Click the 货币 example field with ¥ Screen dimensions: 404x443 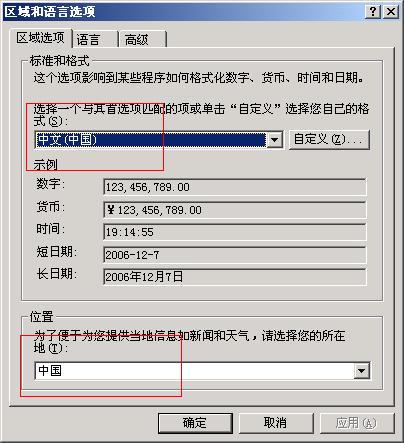click(x=235, y=210)
